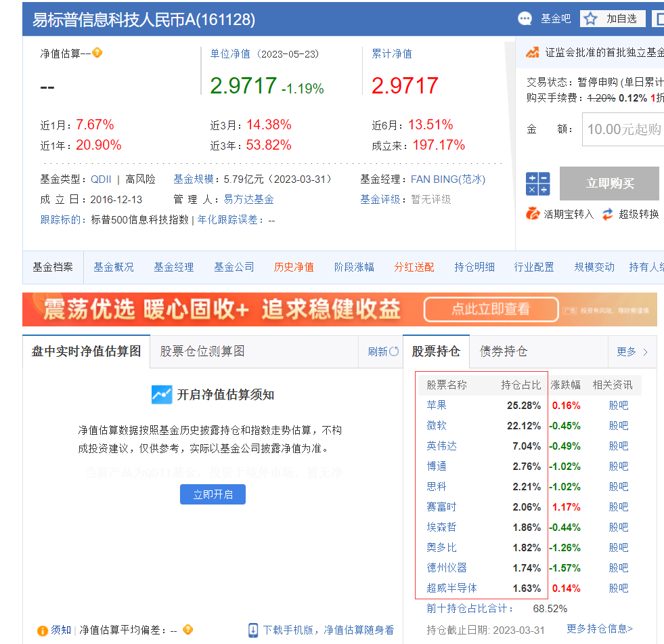Image resolution: width=664 pixels, height=644 pixels.
Task: Click the 活期宝转入 icon
Action: 533,214
